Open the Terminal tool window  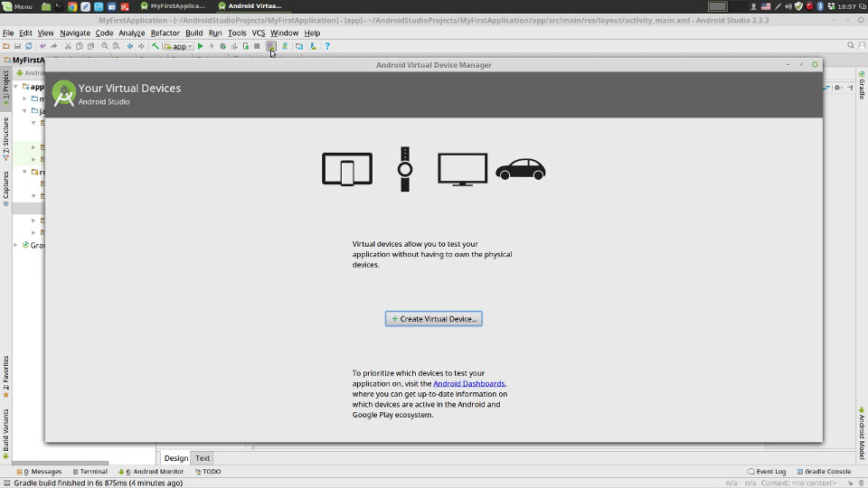(90, 472)
